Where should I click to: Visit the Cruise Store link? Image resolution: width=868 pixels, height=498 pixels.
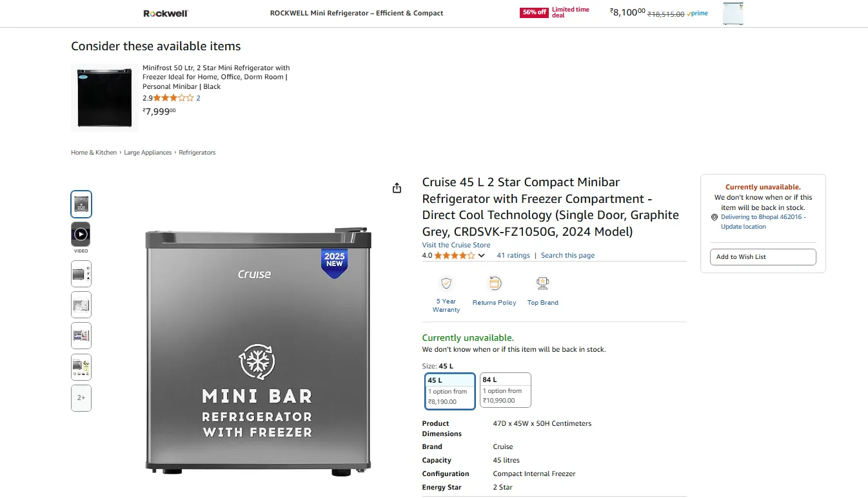(456, 245)
